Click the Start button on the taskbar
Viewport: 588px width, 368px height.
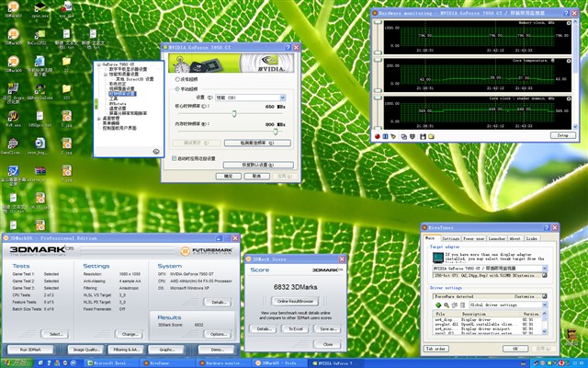point(17,363)
